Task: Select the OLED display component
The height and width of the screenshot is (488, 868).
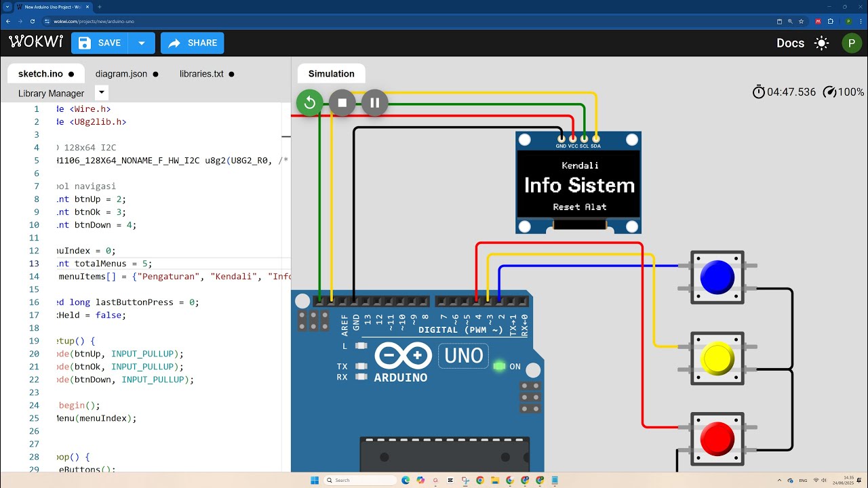Action: click(x=578, y=183)
